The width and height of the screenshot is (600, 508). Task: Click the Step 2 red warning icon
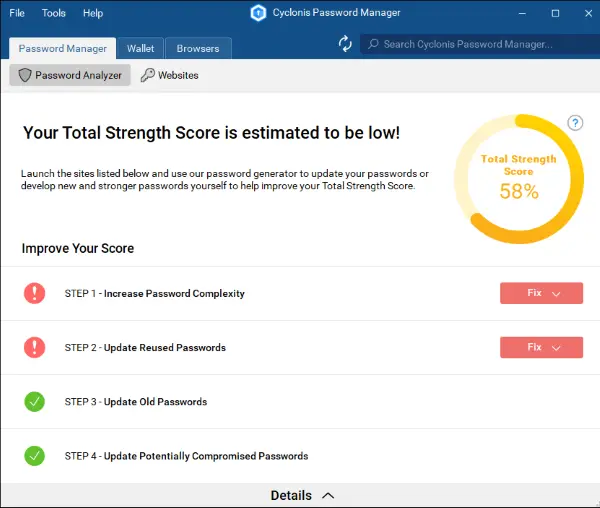[34, 347]
